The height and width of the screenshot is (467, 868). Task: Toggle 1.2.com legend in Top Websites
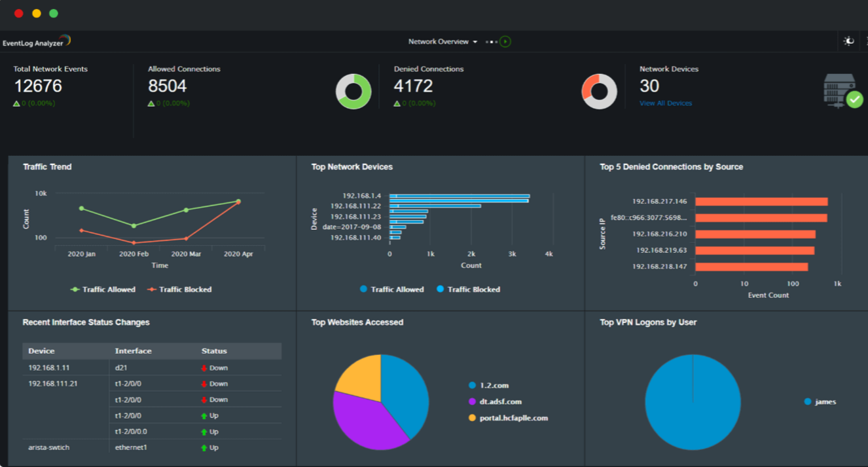488,386
